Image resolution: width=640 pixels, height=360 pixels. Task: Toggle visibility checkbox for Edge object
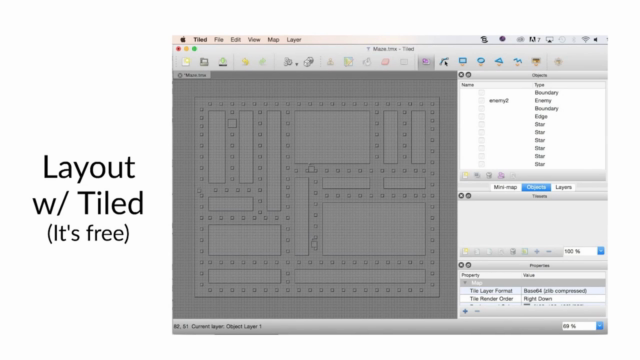pos(482,116)
